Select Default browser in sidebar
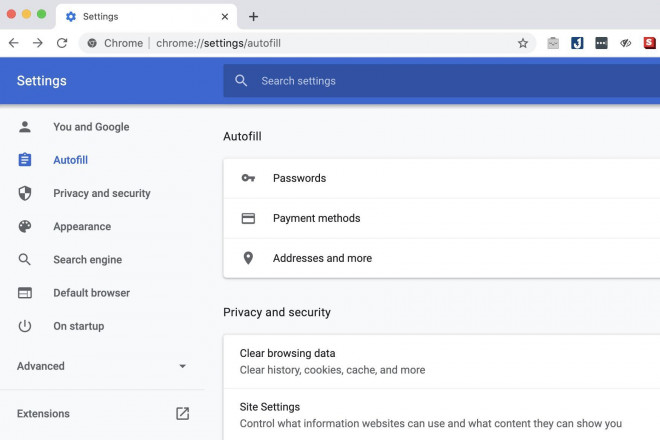This screenshot has width=660, height=440. click(91, 293)
